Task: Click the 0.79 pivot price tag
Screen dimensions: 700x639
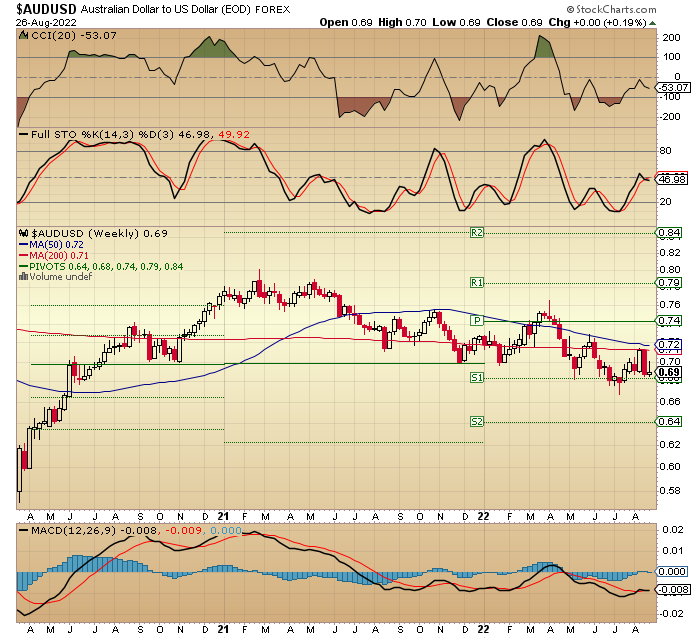Action: 668,283
